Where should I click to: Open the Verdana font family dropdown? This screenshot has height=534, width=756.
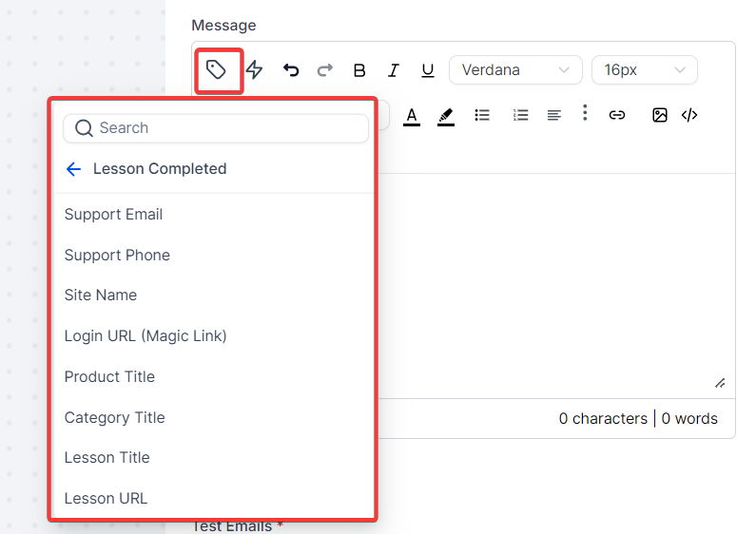click(515, 70)
